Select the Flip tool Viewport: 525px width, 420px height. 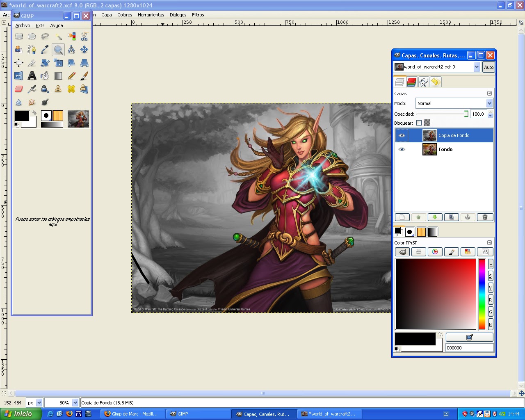pyautogui.click(x=19, y=76)
